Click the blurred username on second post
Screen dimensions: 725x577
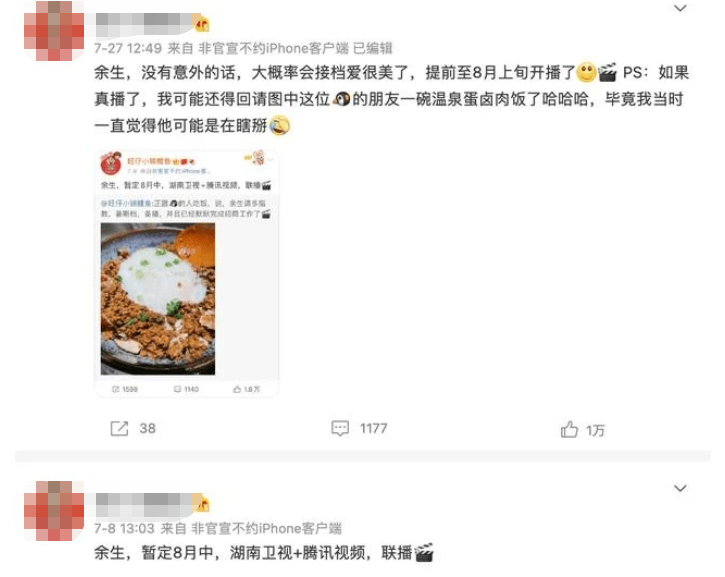point(144,504)
